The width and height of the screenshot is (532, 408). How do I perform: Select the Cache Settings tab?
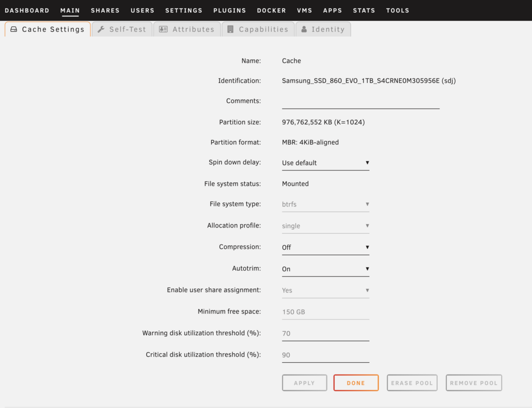pos(47,29)
